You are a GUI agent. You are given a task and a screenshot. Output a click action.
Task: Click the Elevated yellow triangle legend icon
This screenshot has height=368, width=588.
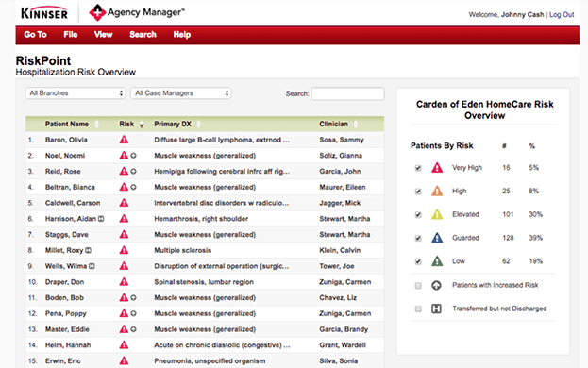437,214
